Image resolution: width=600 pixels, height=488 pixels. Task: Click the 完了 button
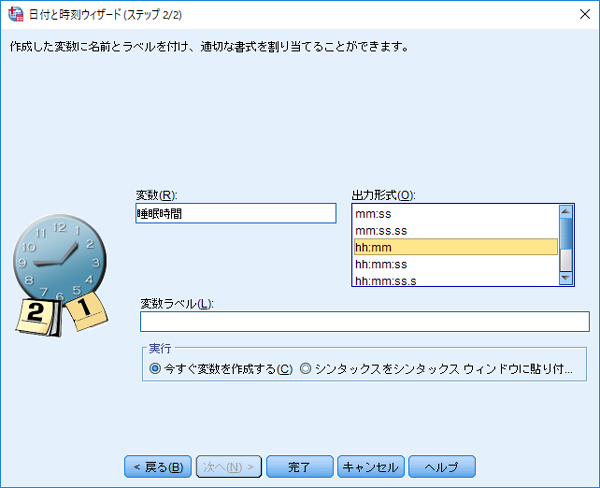(300, 467)
